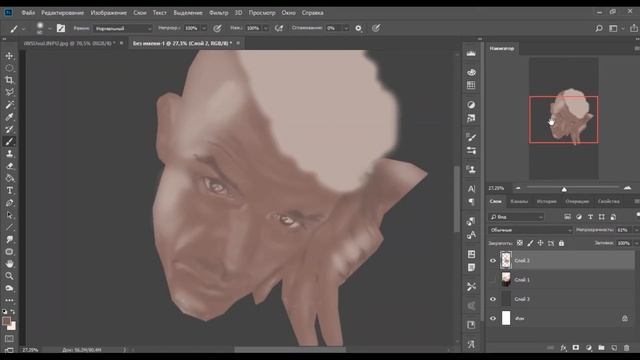The height and width of the screenshot is (360, 640).
Task: Click the background color swatch
Action: click(12, 326)
